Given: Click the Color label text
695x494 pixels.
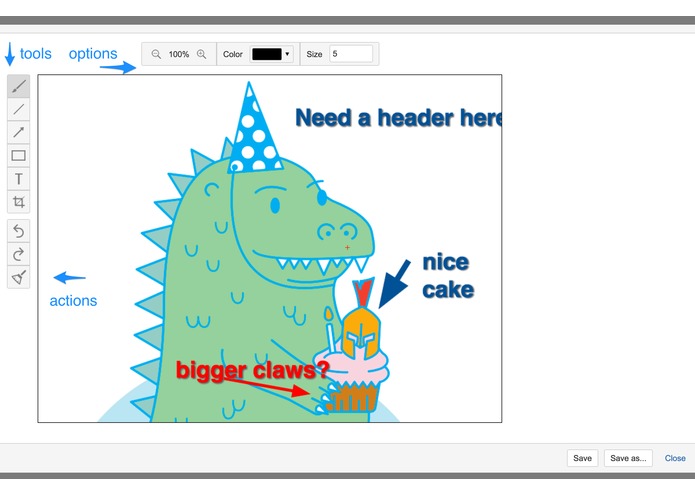Looking at the screenshot, I should click(x=233, y=54).
